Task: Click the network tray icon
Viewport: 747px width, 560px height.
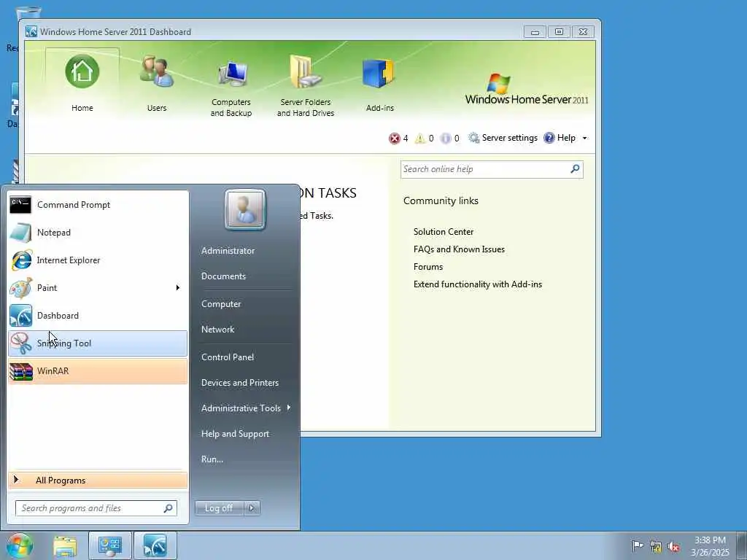Action: 656,546
